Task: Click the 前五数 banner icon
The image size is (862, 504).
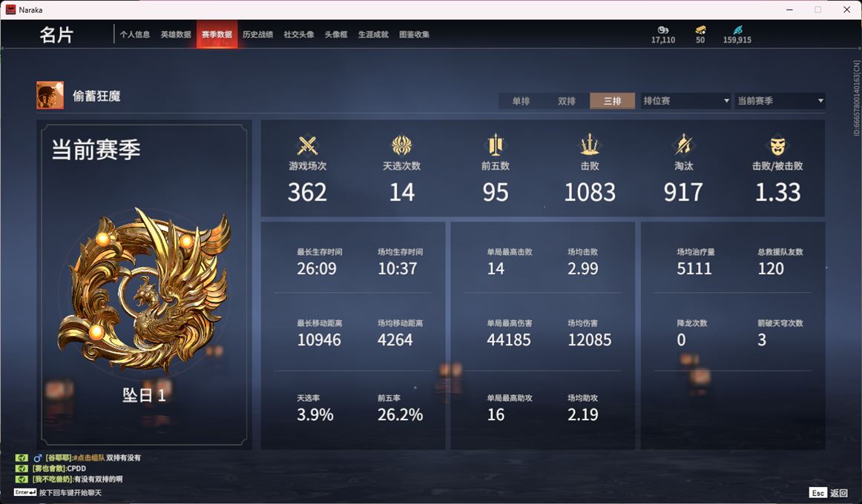Action: tap(496, 145)
